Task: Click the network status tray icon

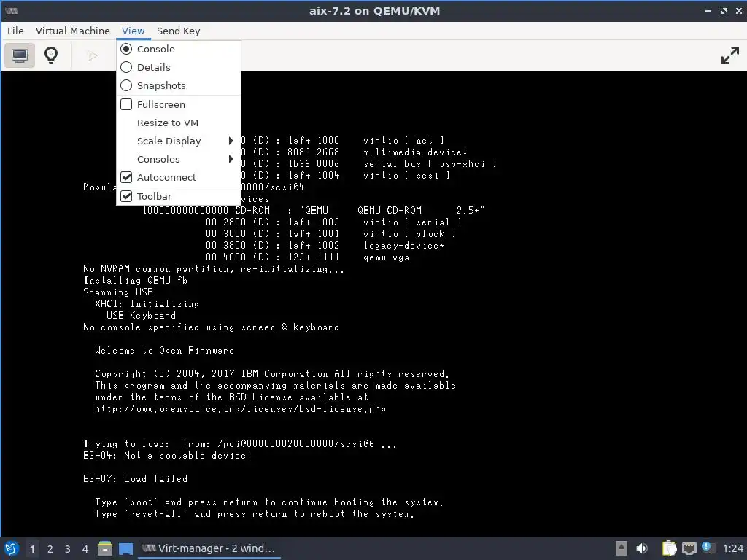Action: (x=689, y=548)
